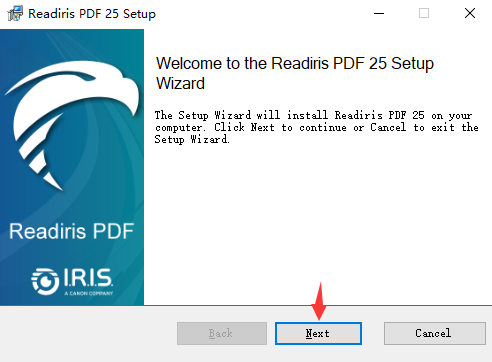Click the greyed-out Back button
The width and height of the screenshot is (492, 362).
pyautogui.click(x=222, y=333)
